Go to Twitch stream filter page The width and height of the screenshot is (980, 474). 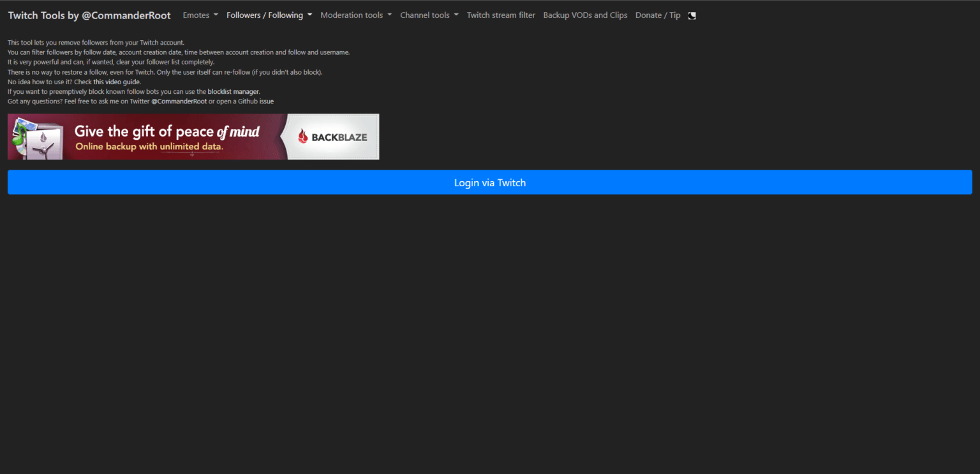[501, 15]
